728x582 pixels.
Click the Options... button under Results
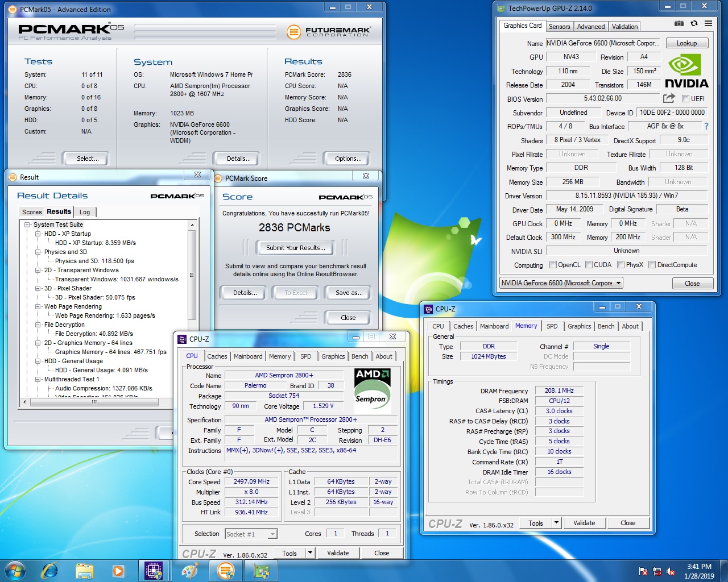(348, 159)
